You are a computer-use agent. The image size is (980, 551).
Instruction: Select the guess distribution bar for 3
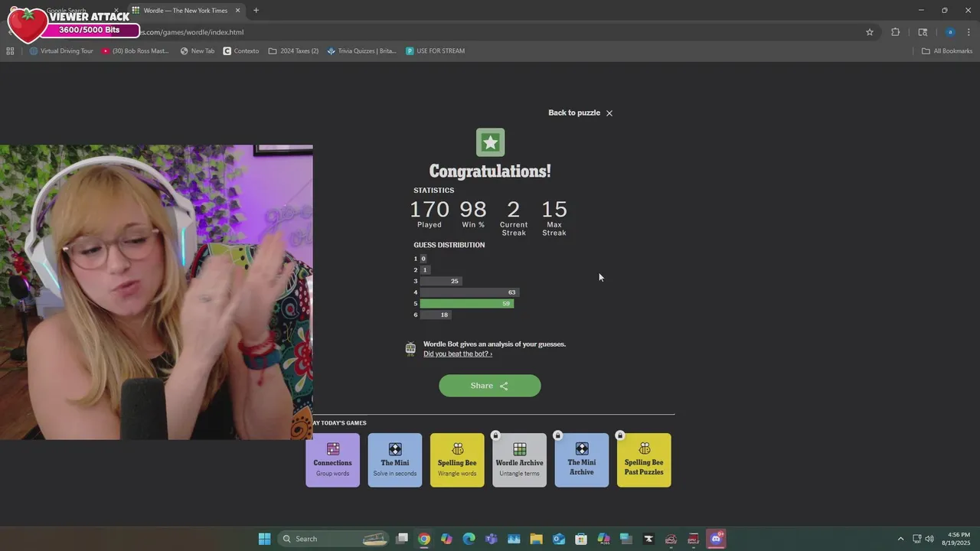[440, 281]
